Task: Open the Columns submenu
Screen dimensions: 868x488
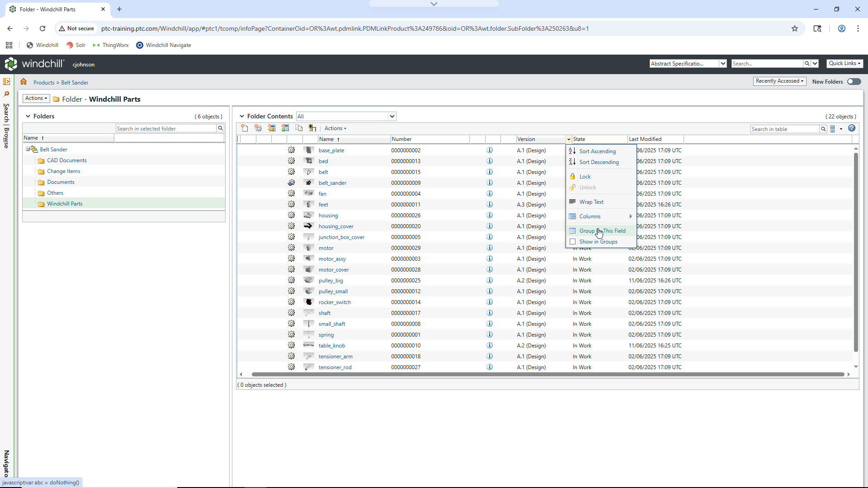Action: pyautogui.click(x=601, y=216)
